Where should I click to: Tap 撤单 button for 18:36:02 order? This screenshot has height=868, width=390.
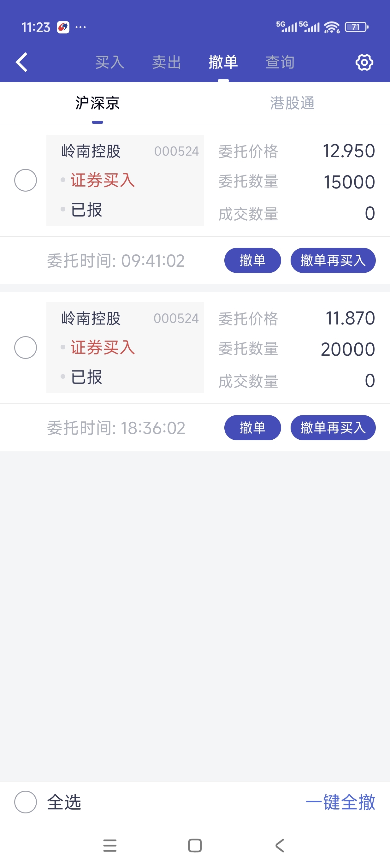tap(253, 428)
